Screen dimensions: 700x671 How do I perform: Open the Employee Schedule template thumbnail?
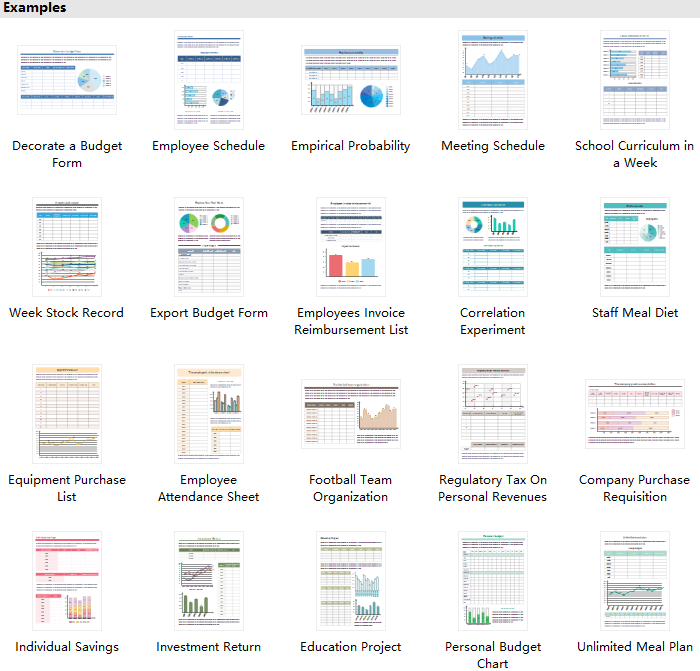(x=209, y=80)
